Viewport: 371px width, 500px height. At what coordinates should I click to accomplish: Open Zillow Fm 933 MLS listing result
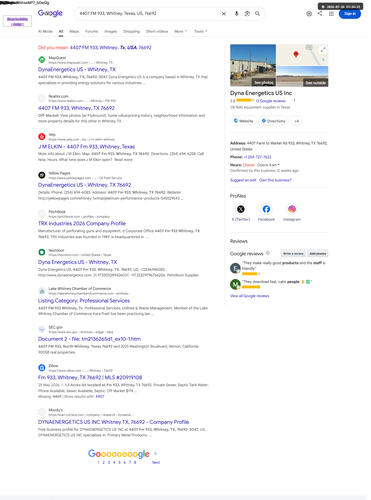(x=90, y=378)
